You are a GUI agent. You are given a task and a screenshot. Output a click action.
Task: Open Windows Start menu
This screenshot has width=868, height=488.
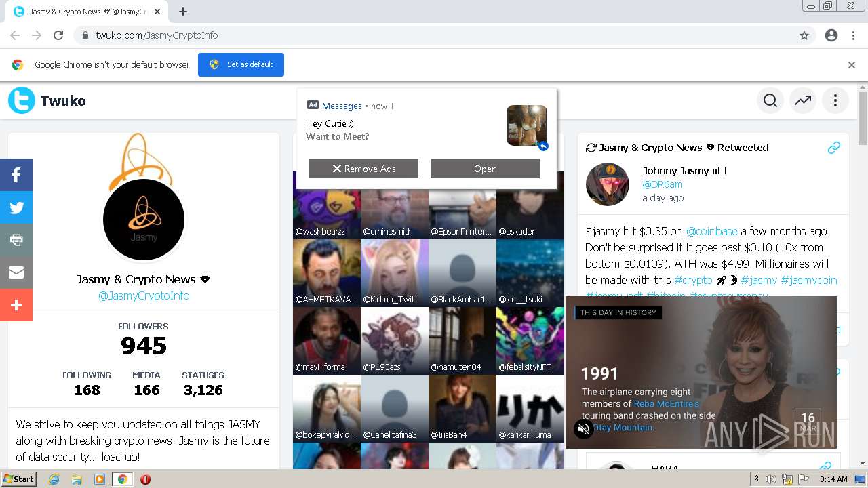pyautogui.click(x=19, y=479)
